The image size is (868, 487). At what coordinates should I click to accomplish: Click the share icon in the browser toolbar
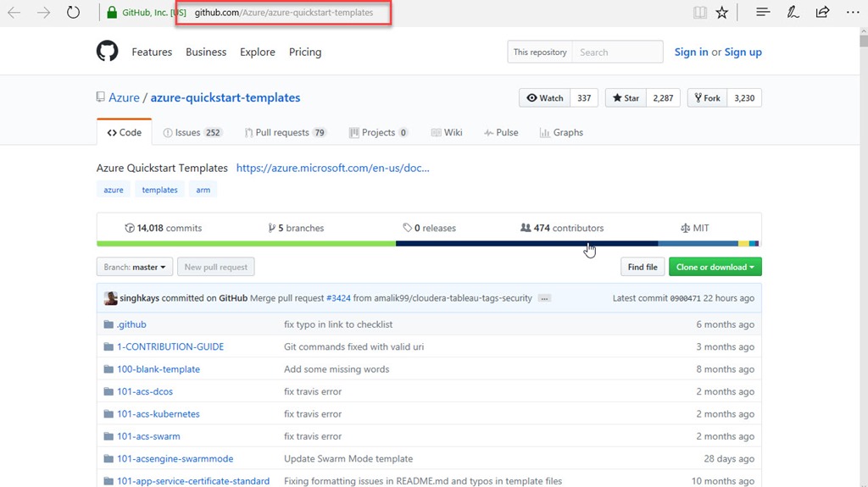click(x=822, y=12)
